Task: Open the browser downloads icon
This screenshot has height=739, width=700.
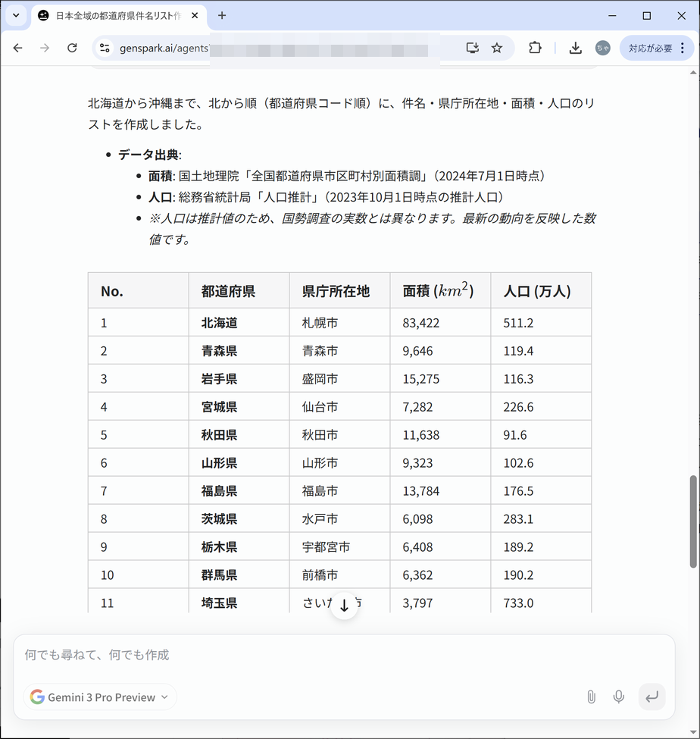Action: coord(576,48)
